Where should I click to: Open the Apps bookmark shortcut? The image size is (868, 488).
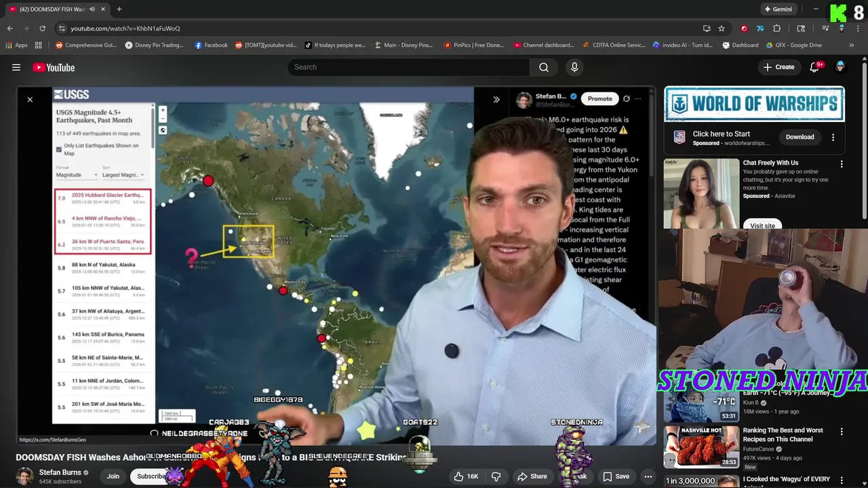click(x=16, y=45)
